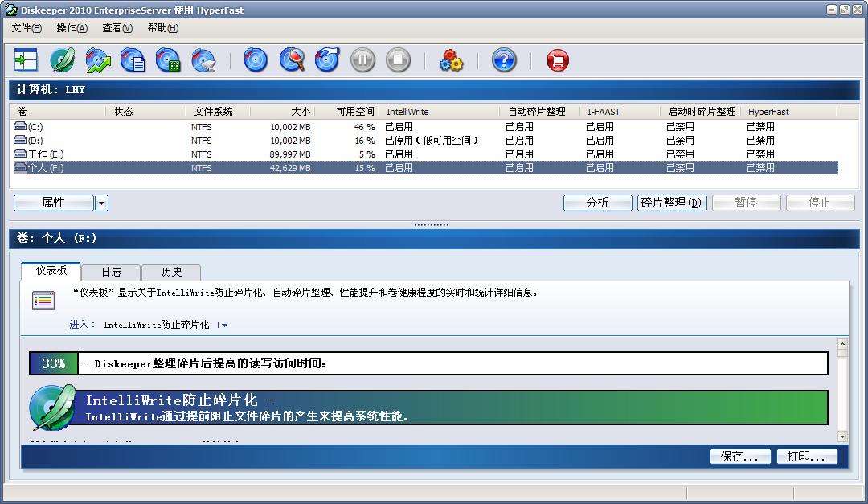Open the 操作(A) menu
This screenshot has height=504, width=868.
[72, 28]
